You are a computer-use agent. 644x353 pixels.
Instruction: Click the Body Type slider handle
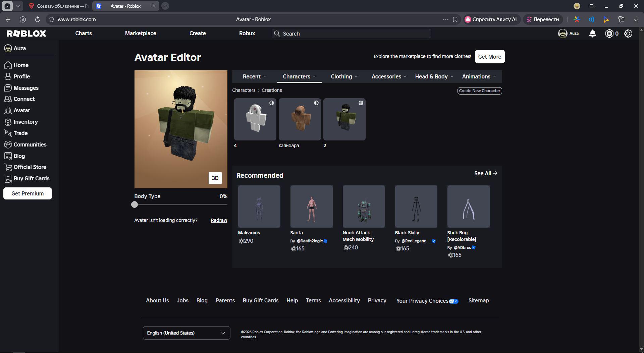click(x=135, y=204)
